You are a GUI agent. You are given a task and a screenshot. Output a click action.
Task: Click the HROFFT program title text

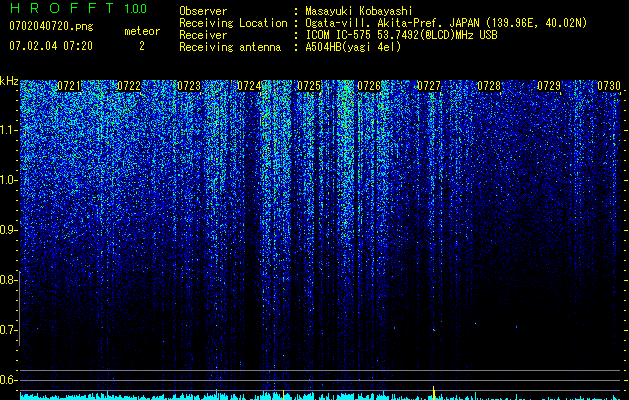click(x=62, y=8)
